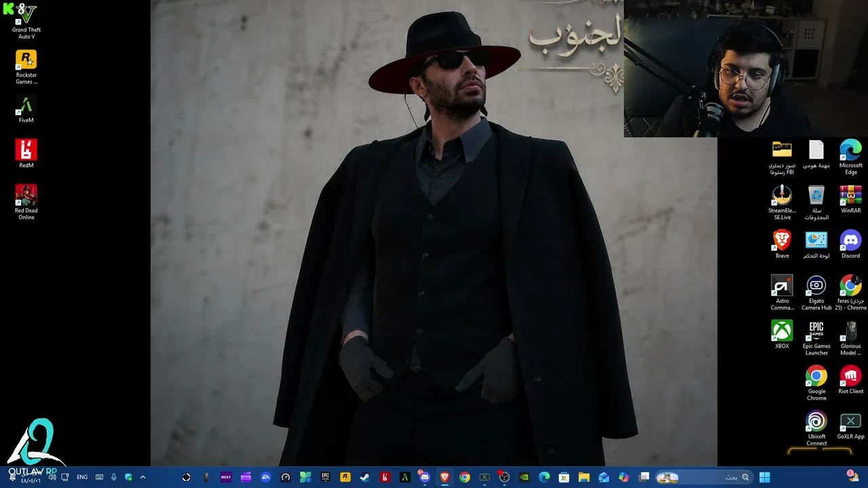Open Discord from the taskbar
This screenshot has width=868, height=488.
(425, 477)
